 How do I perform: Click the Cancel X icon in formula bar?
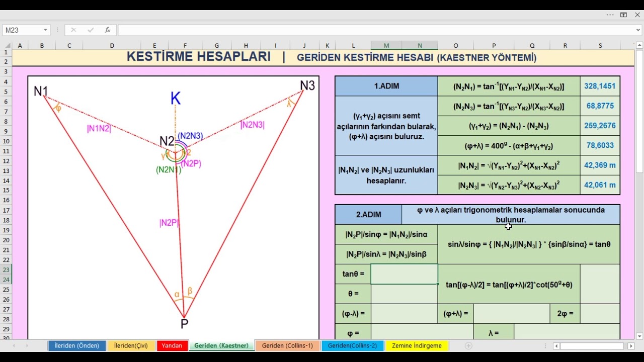(x=73, y=30)
